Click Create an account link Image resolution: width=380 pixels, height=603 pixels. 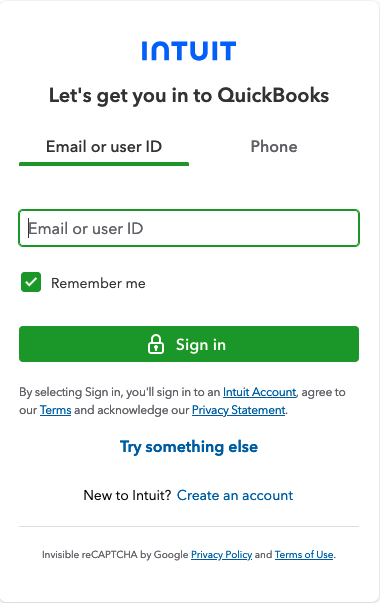pyautogui.click(x=235, y=495)
